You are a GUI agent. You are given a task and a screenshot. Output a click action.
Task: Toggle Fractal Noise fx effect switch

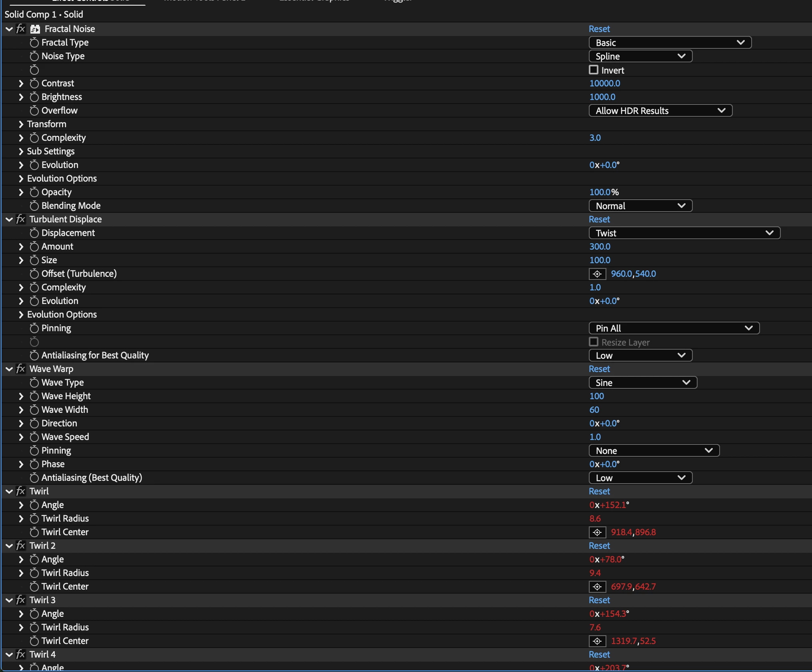tap(21, 29)
